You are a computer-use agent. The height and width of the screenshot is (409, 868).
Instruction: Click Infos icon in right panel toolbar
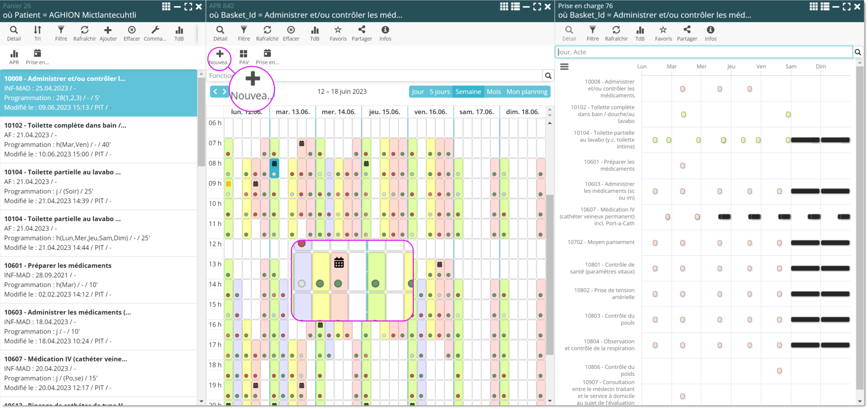(711, 33)
